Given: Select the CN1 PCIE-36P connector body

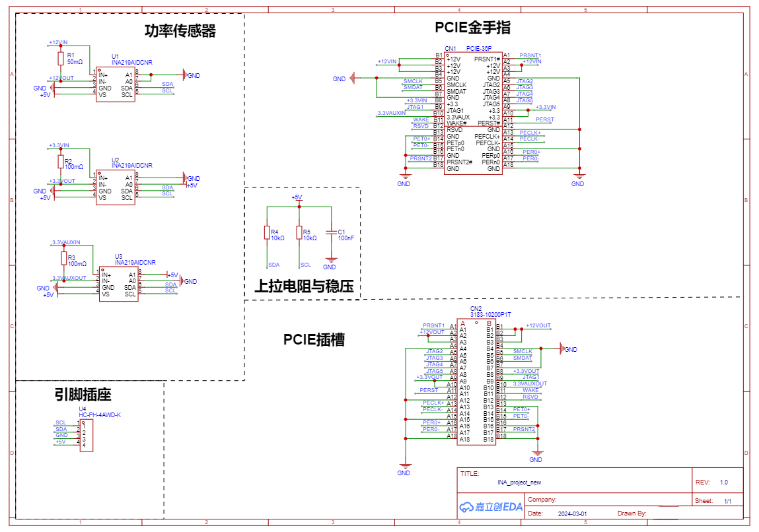Looking at the screenshot, I should [x=473, y=113].
